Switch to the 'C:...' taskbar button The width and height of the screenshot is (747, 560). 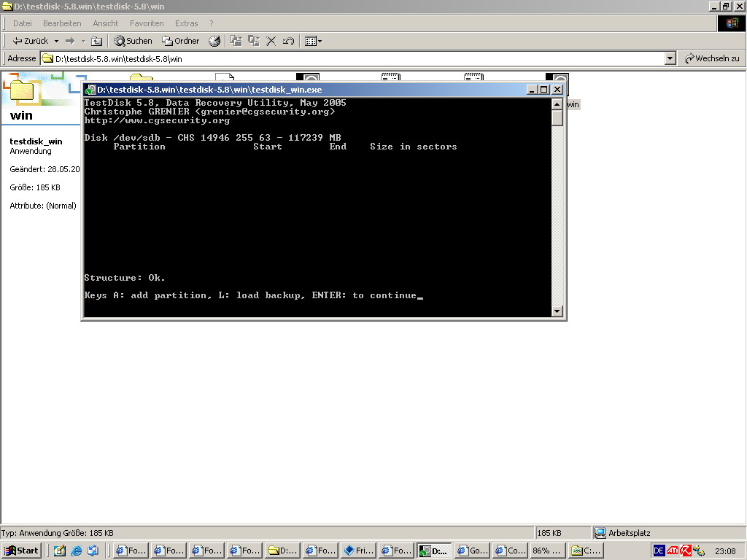click(x=587, y=551)
